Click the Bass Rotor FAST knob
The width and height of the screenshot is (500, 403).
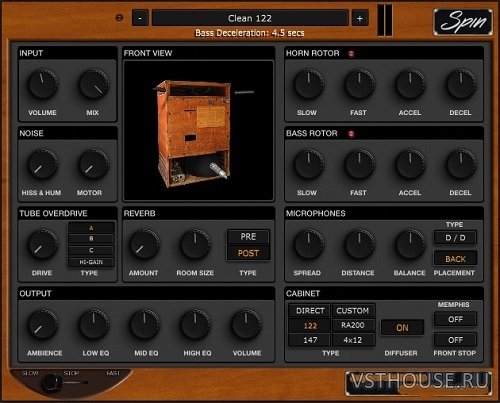359,164
